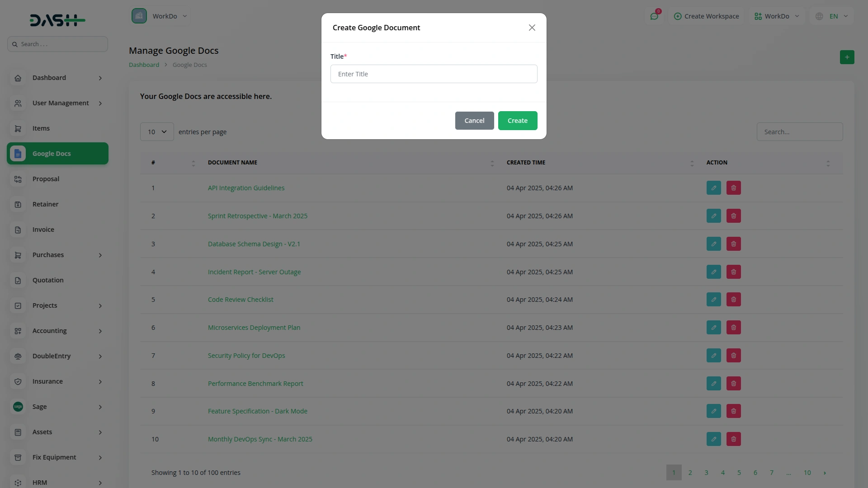The image size is (868, 488).
Task: Select the Proposal module icon
Action: 18,179
